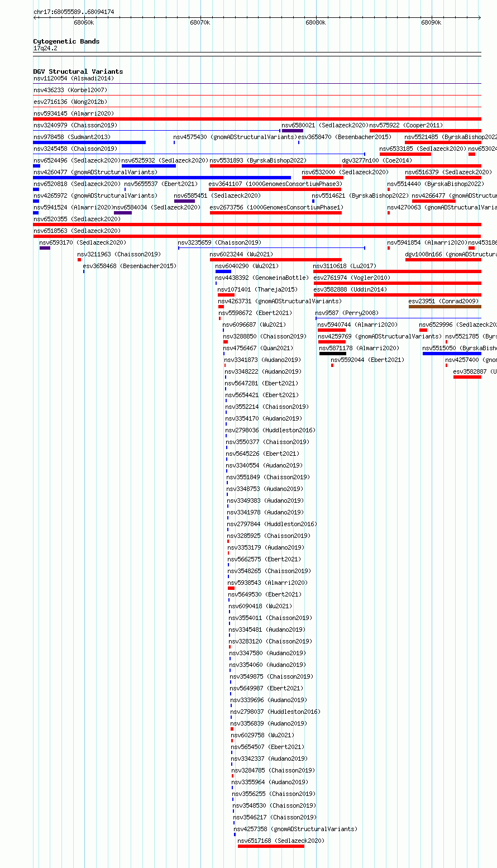Select the nsv5940744 (Almarri2020) label
The image size is (497, 868).
[357, 325]
